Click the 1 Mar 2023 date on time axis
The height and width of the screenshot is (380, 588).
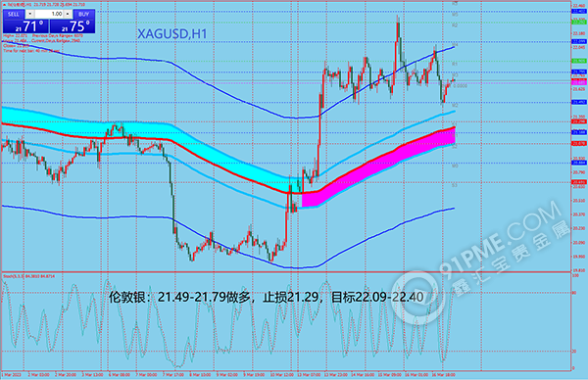11,375
